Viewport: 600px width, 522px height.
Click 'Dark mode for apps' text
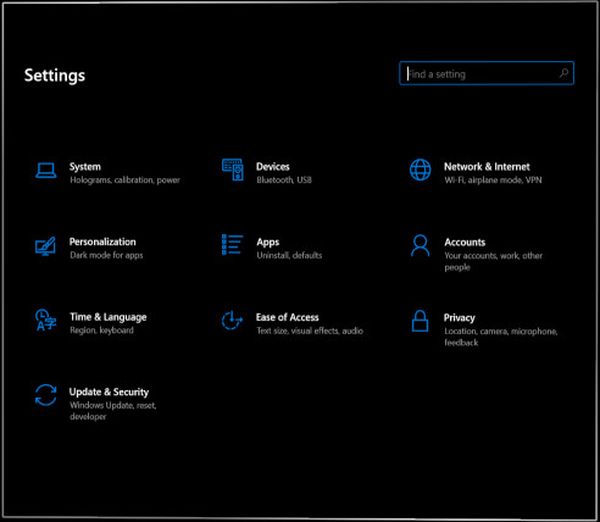(x=106, y=255)
